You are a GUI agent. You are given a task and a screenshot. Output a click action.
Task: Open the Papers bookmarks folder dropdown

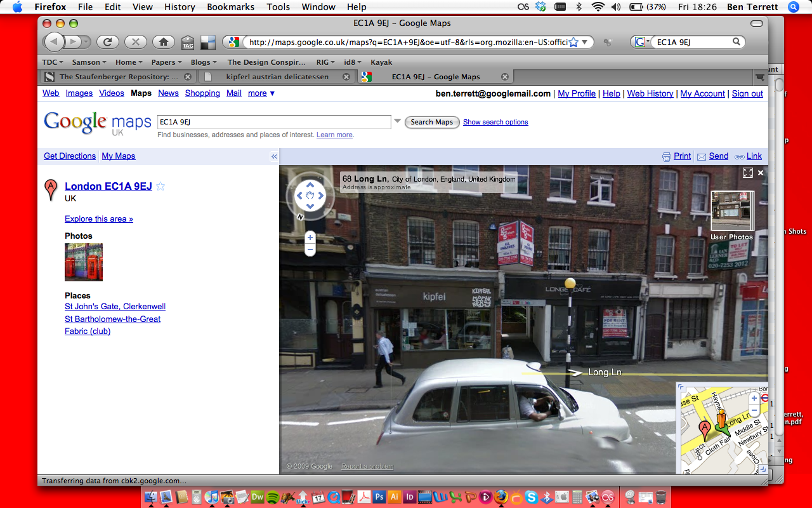[166, 62]
